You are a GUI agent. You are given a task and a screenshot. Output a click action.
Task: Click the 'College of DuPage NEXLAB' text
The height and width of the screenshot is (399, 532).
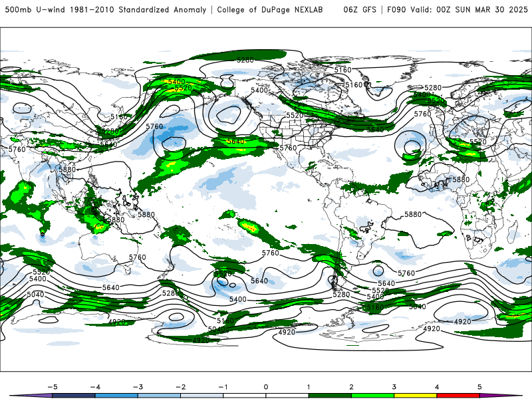[x=270, y=9]
